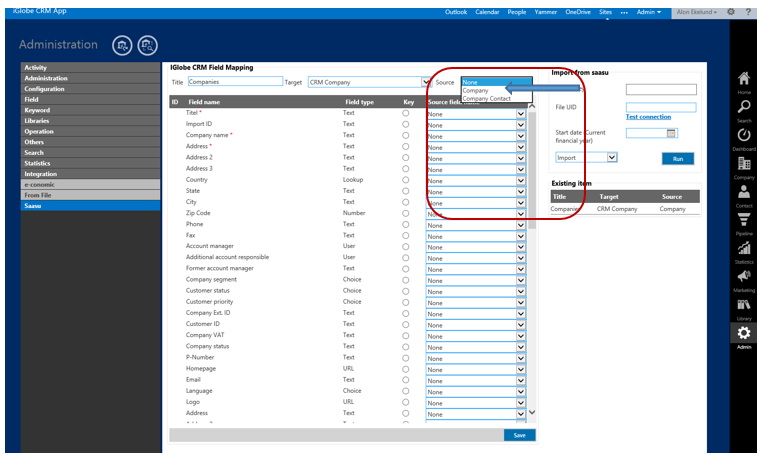The width and height of the screenshot is (762, 455).
Task: Open the help question mark icon
Action: [x=748, y=12]
